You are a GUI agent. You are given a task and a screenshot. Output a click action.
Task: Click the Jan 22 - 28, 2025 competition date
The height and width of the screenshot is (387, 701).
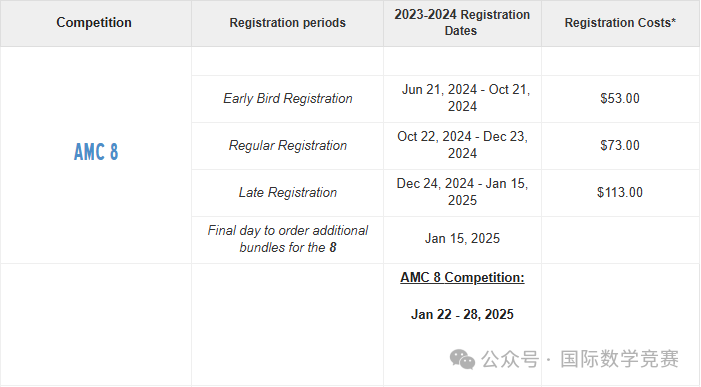click(462, 315)
